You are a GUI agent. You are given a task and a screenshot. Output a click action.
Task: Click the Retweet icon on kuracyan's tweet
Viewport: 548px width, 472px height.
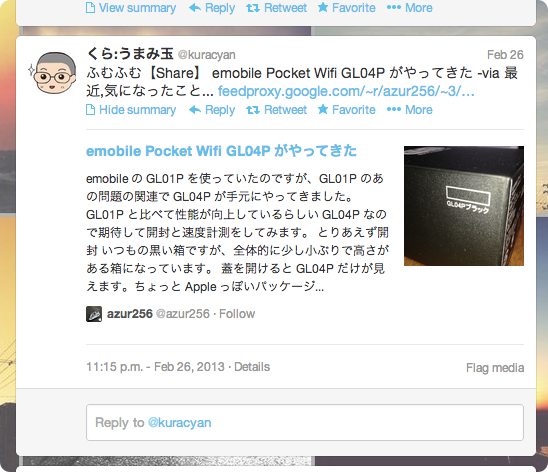pos(253,110)
